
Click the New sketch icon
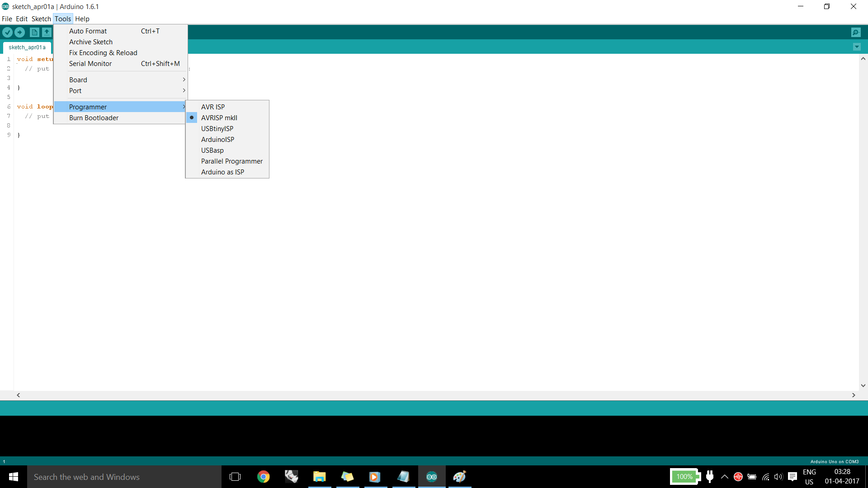(x=34, y=32)
